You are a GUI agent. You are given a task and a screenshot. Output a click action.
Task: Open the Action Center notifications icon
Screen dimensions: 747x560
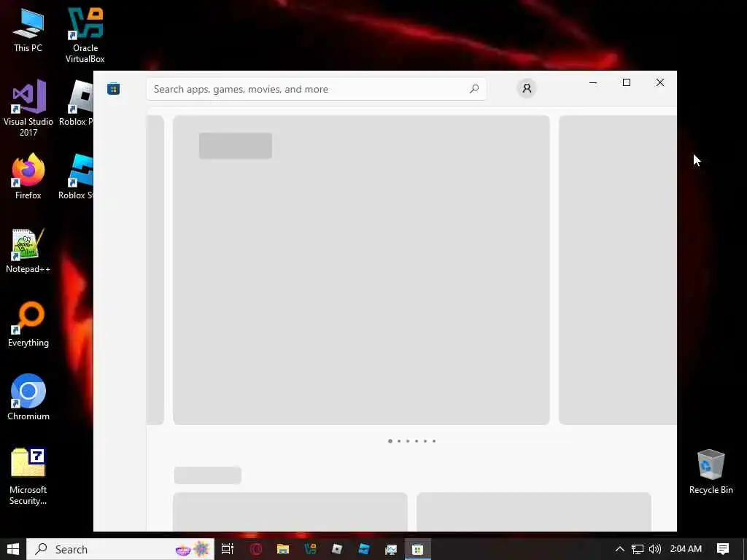(723, 549)
